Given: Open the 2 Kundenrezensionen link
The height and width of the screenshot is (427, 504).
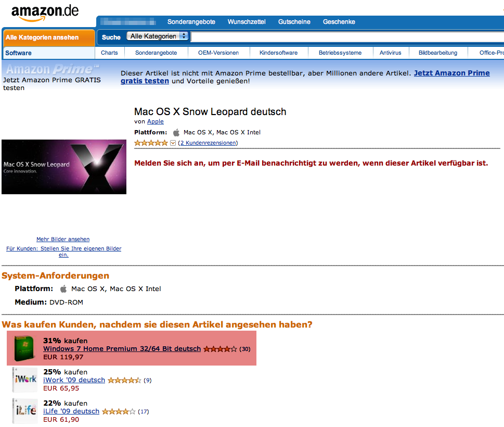Looking at the screenshot, I should click(x=208, y=143).
